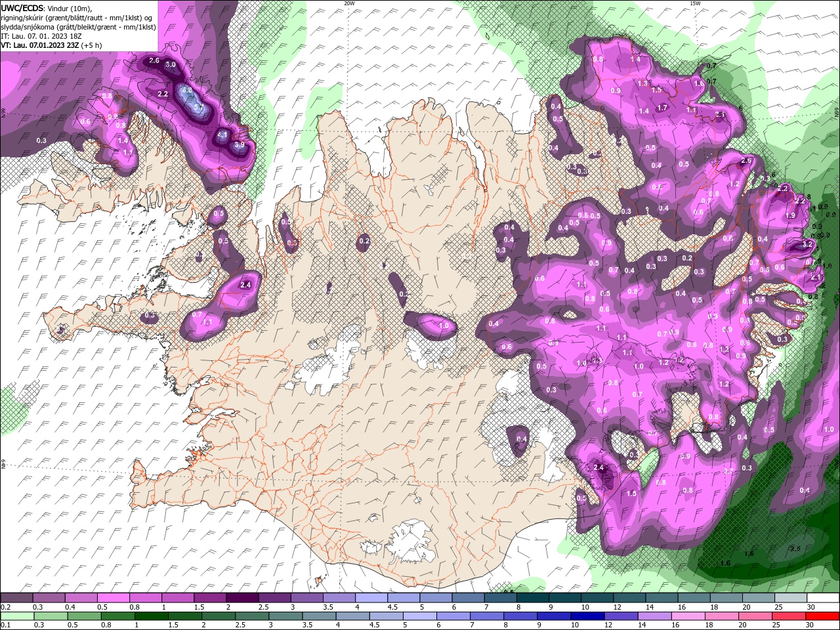Screen dimensions: 840x630
Task: Click the '20W' longitude label
Action: click(349, 3)
